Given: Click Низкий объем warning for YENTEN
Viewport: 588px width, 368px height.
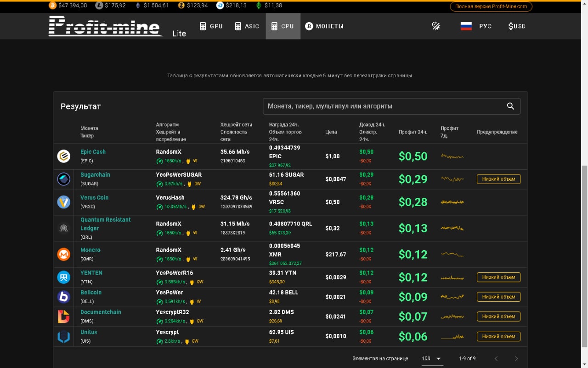Looking at the screenshot, I should point(498,277).
